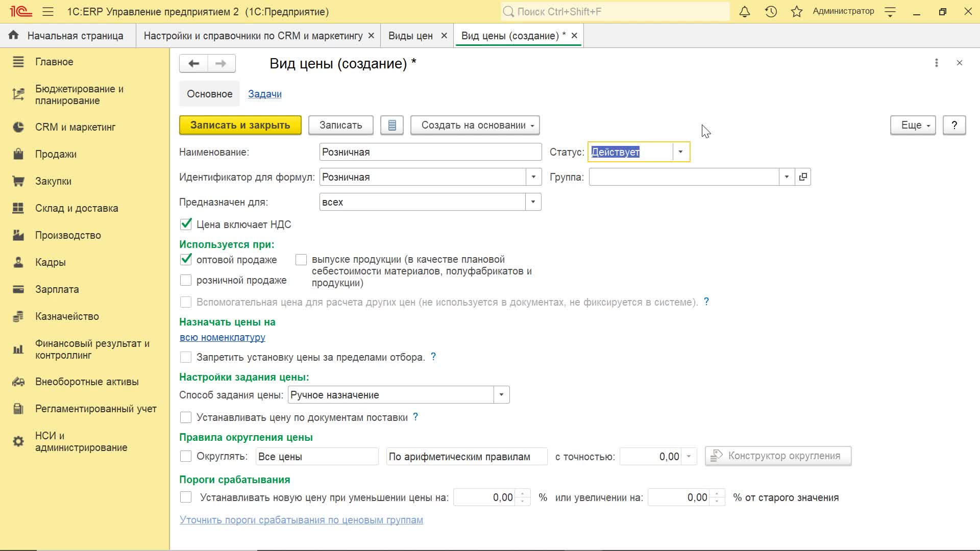Viewport: 980px width, 551px height.
Task: Open the form's three-dot options menu
Action: (x=936, y=63)
